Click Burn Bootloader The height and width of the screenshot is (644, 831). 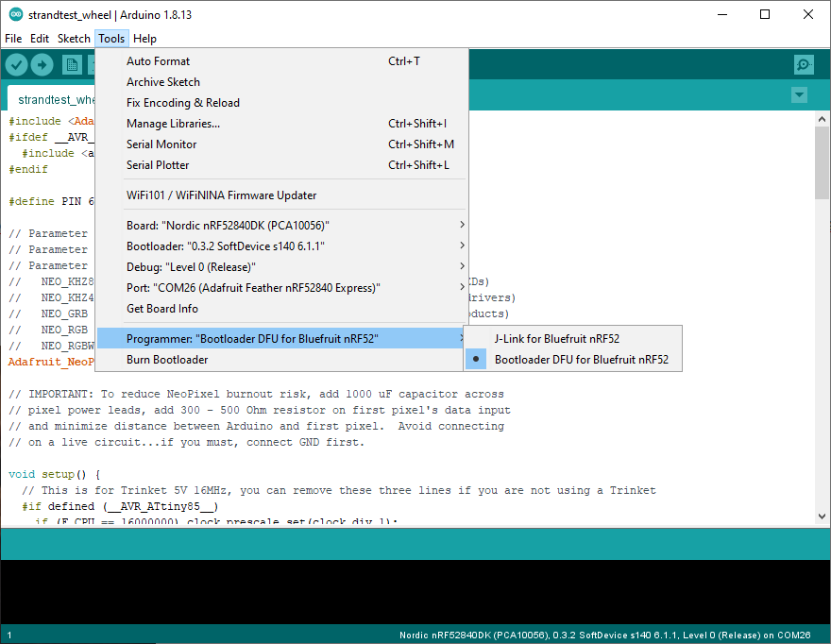click(167, 359)
